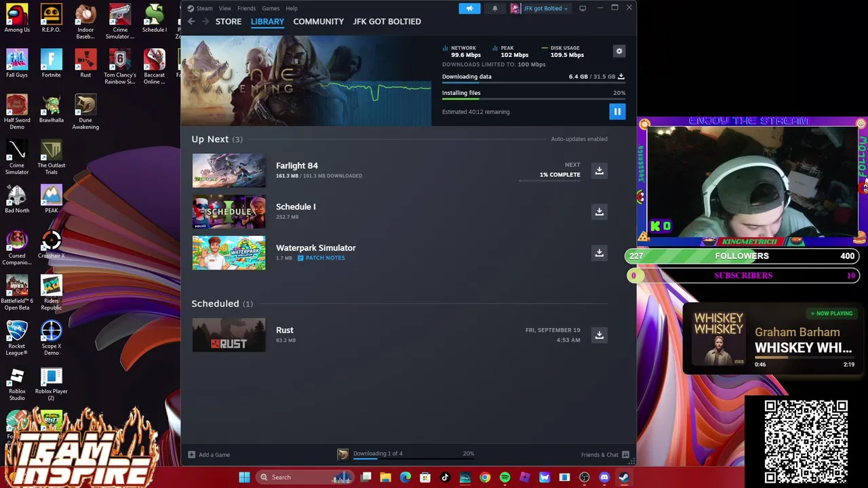Image resolution: width=868 pixels, height=488 pixels.
Task: Open the Friends menu
Action: click(246, 8)
